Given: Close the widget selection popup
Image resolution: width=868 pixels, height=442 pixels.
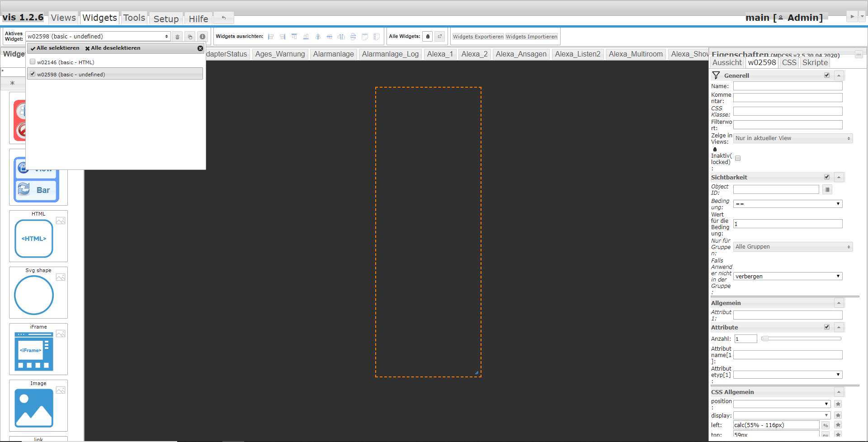Looking at the screenshot, I should pyautogui.click(x=200, y=48).
